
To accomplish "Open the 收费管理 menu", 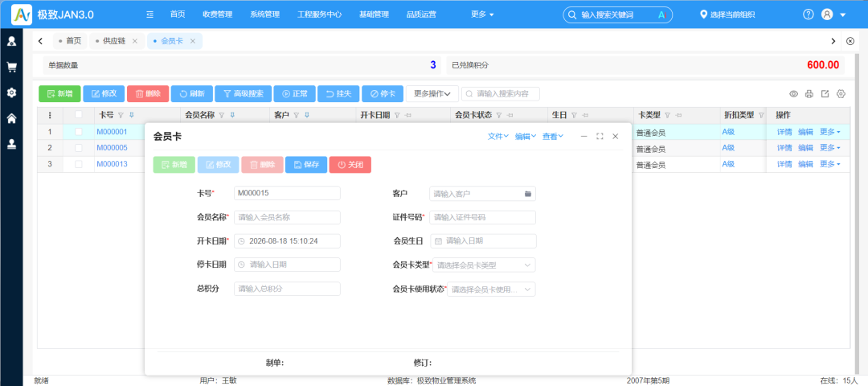I will pos(218,14).
